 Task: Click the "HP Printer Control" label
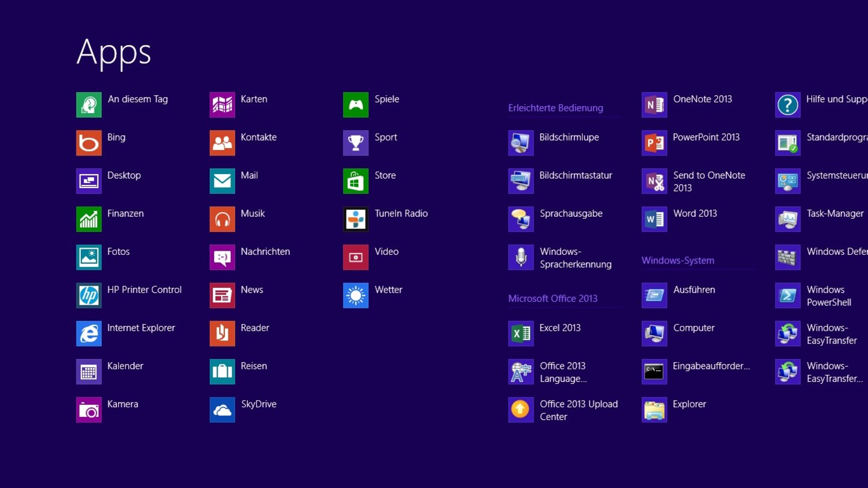[x=145, y=290]
